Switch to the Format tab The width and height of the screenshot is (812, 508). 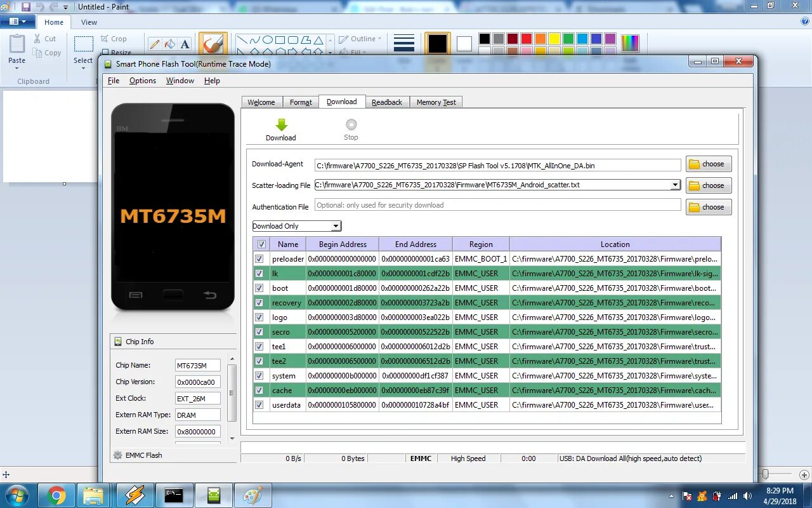301,102
